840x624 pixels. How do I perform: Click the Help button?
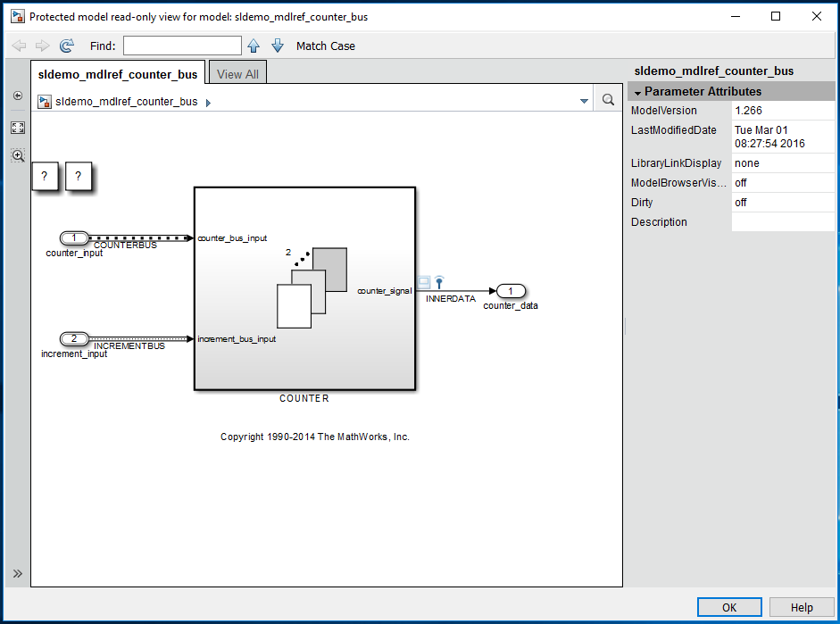click(x=802, y=607)
